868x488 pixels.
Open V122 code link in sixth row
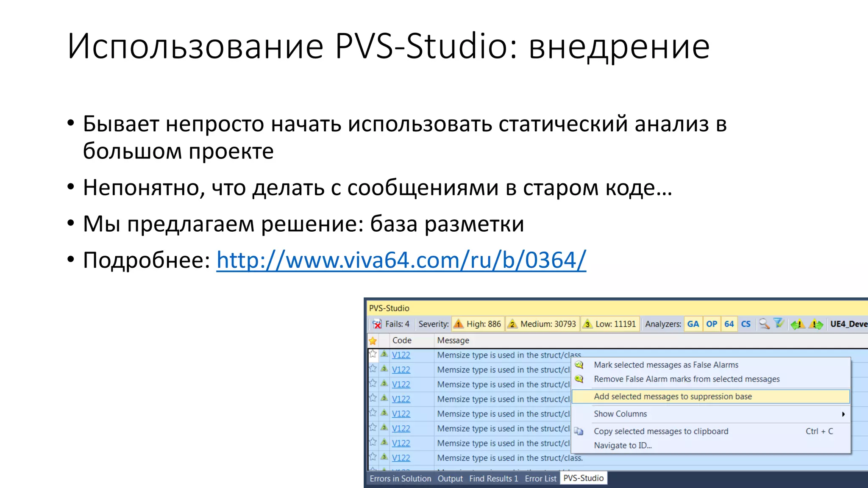401,429
